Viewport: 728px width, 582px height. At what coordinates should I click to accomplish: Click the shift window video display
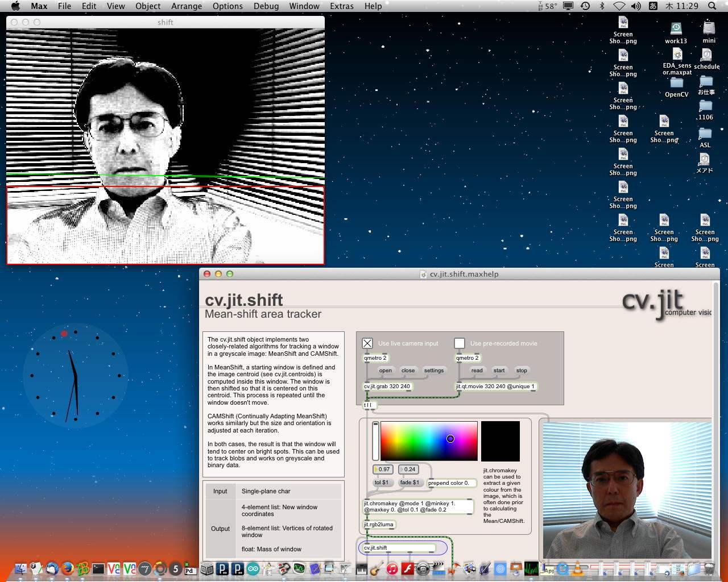166,147
